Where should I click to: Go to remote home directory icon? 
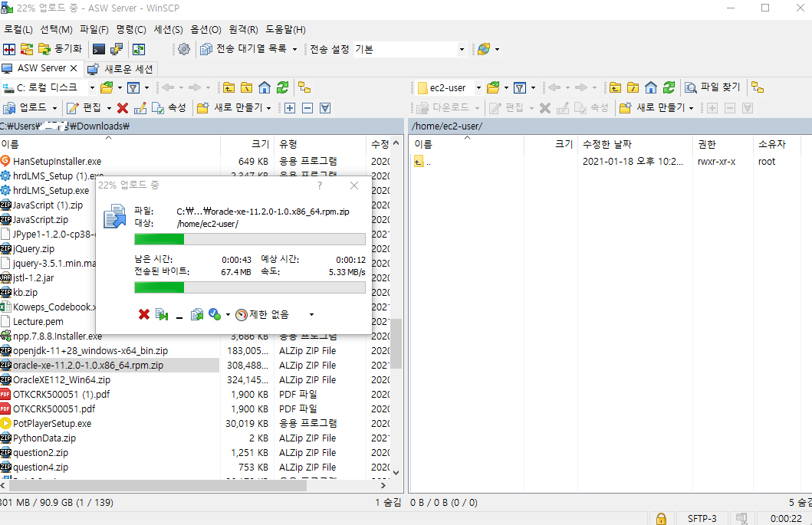[x=651, y=87]
